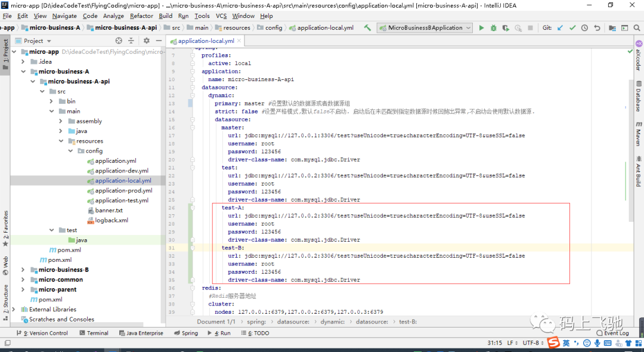Open the Event Log
This screenshot has width=644, height=352.
point(613,333)
